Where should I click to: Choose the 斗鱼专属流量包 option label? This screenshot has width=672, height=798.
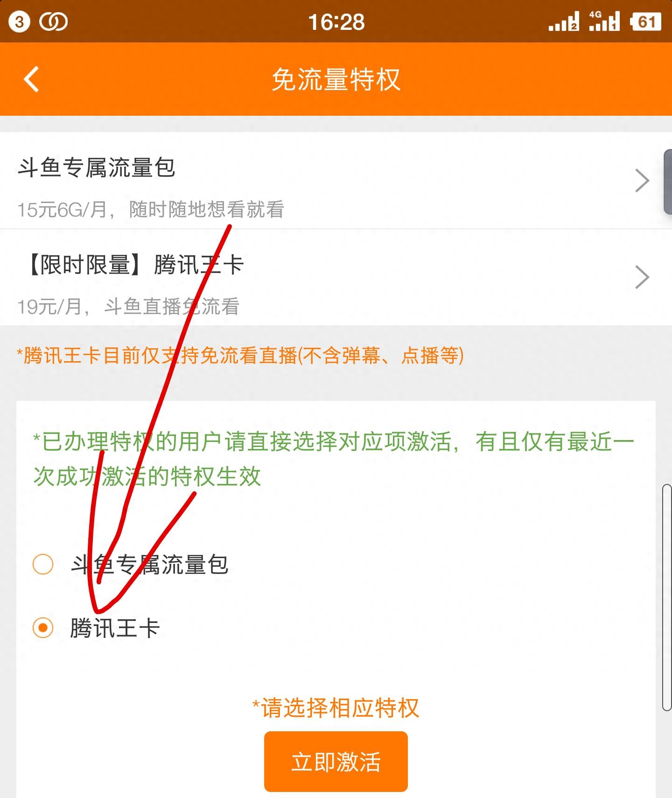click(x=149, y=565)
